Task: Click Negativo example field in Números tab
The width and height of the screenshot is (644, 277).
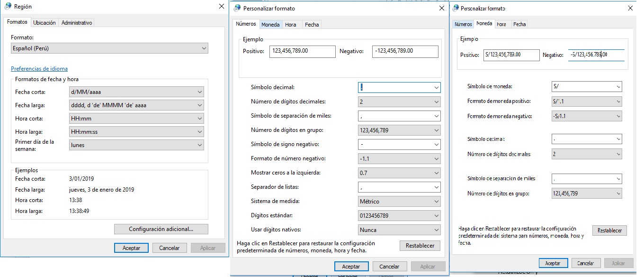Action: [405, 51]
